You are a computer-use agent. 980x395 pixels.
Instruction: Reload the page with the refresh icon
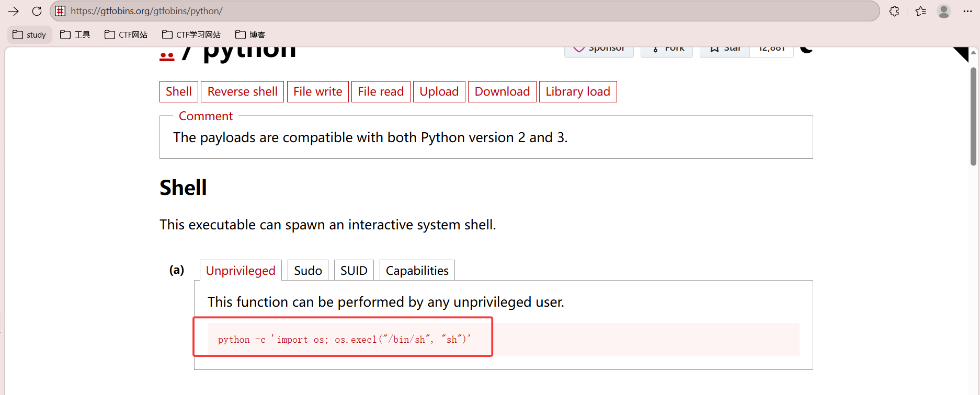click(37, 11)
